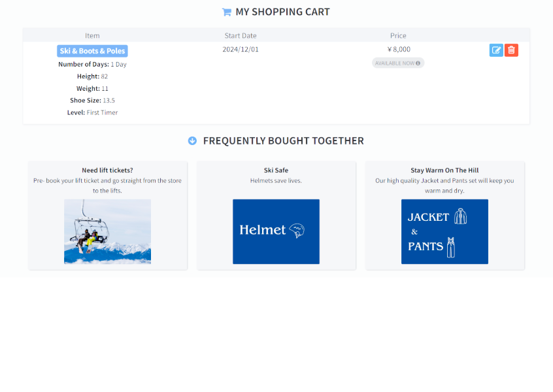Click the 'Shoe Size: 13.5' line

[92, 101]
